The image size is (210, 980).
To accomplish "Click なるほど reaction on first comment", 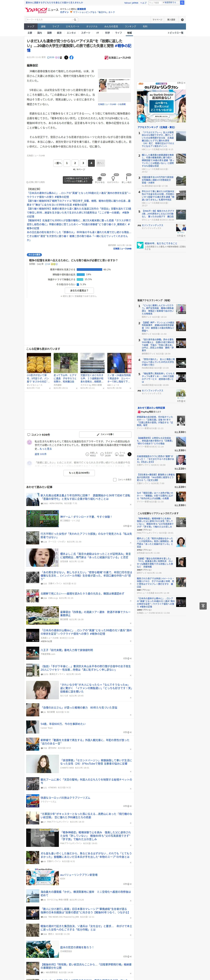I will (106, 454).
